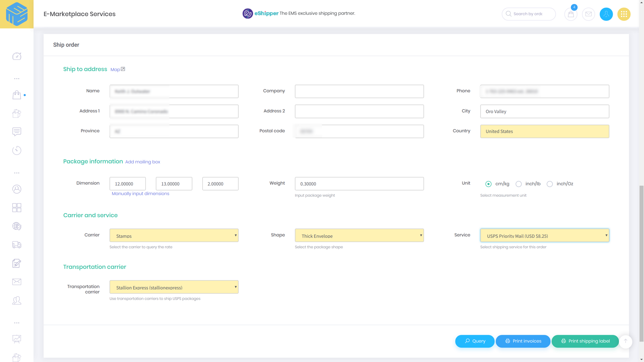Screen dimensions: 644x362
Task: Select the inch/lb unit radio button
Action: [518, 184]
